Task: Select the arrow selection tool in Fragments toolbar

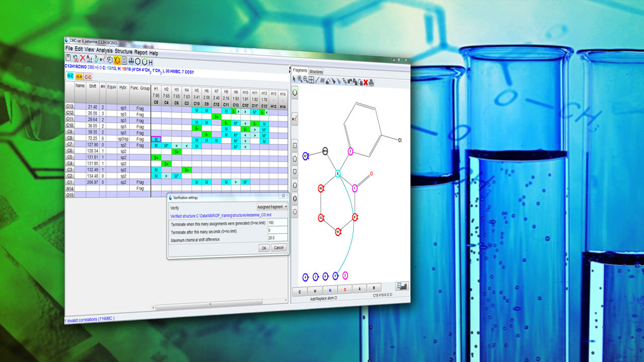Action: point(294,81)
